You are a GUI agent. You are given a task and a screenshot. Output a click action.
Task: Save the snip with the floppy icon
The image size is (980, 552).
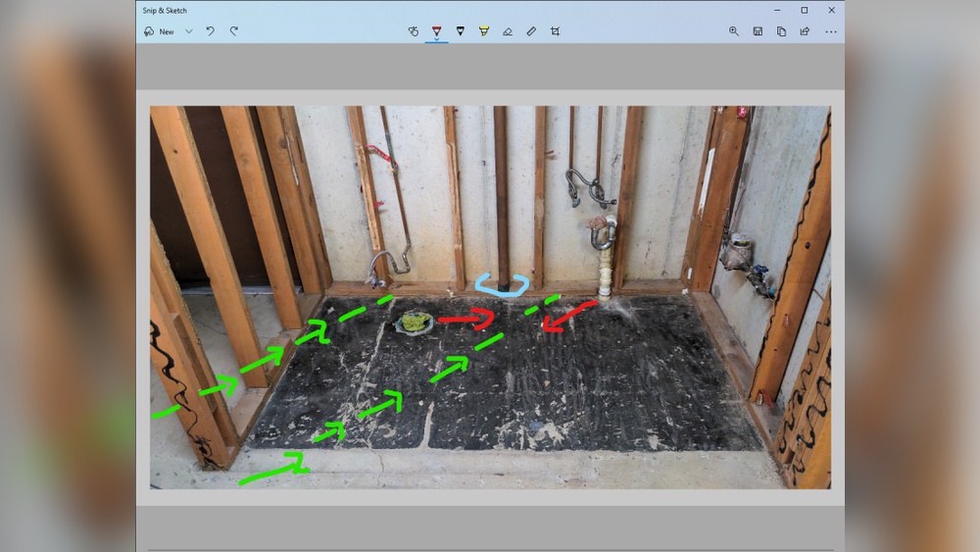(758, 31)
